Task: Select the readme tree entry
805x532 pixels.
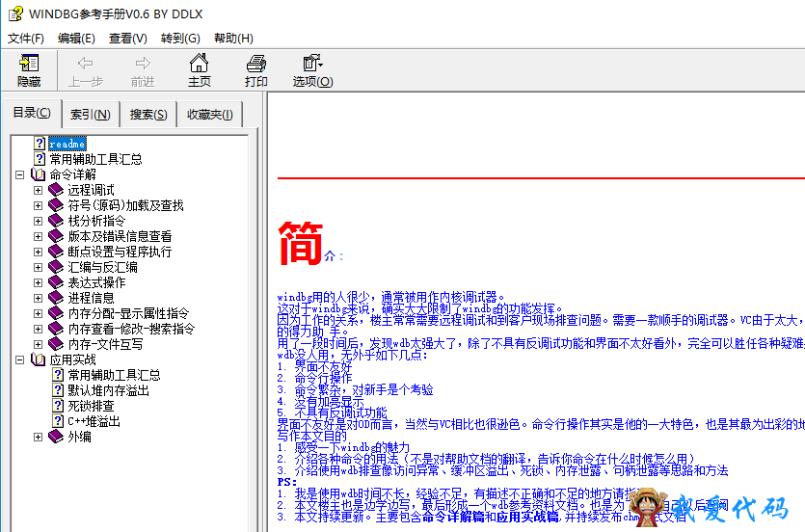Action: [x=67, y=144]
